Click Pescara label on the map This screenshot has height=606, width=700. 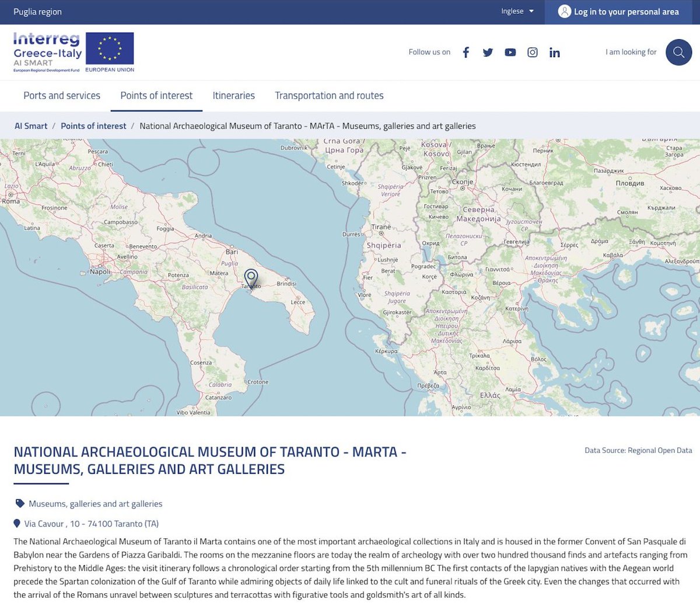(97, 151)
